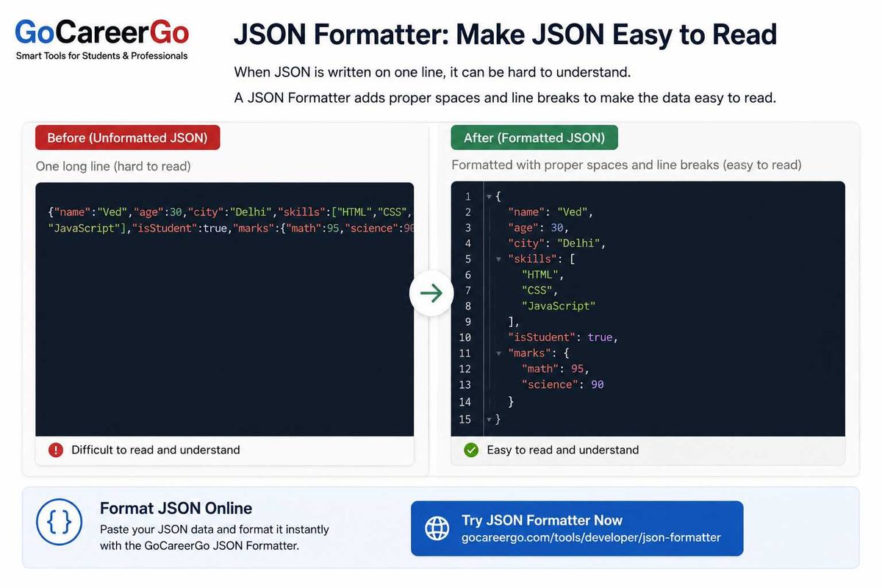The image size is (882, 588).
Task: Click "Smart Tools for Students & Professionals" tagline
Action: tap(102, 56)
